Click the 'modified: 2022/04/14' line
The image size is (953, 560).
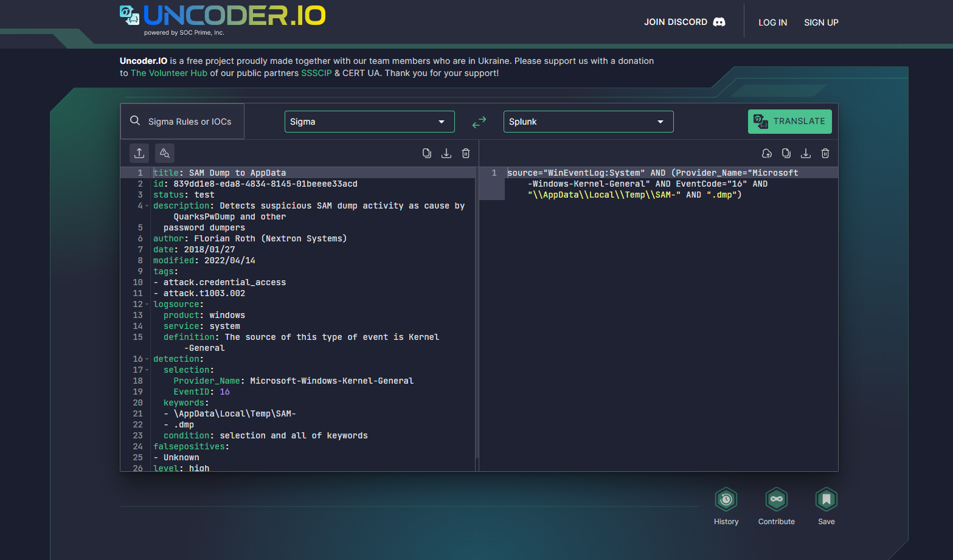coord(204,260)
